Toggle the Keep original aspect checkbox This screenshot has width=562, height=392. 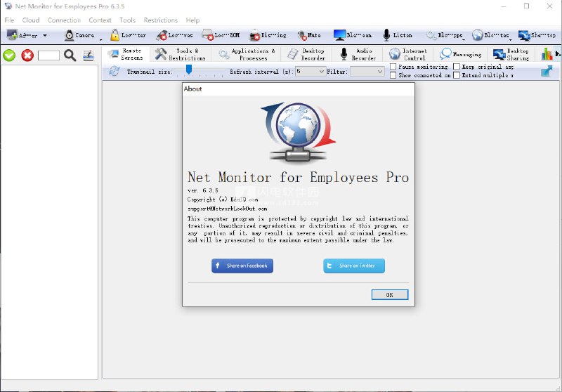click(x=457, y=67)
